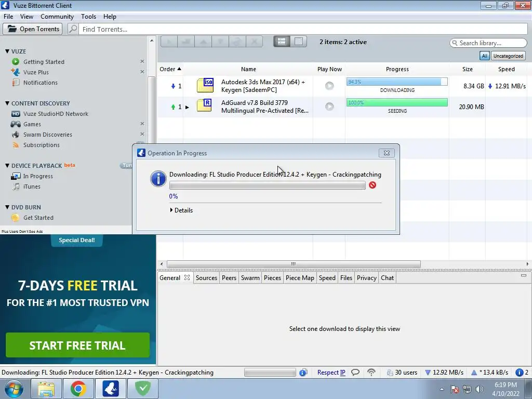Click the dialog's FL Studio progress bar
This screenshot has width=532, height=399.
[x=268, y=185]
